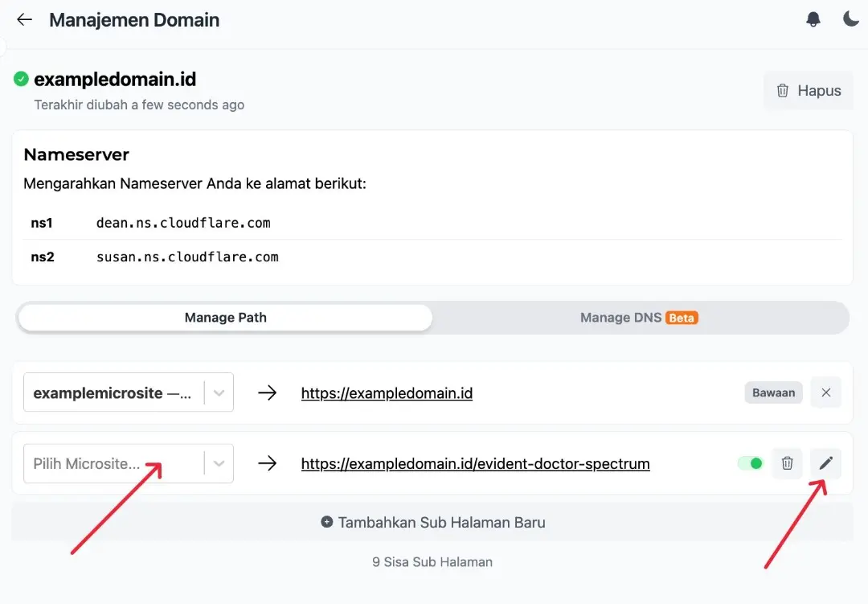Switch to dark mode moon icon
Image resolution: width=868 pixels, height=604 pixels.
tap(851, 18)
